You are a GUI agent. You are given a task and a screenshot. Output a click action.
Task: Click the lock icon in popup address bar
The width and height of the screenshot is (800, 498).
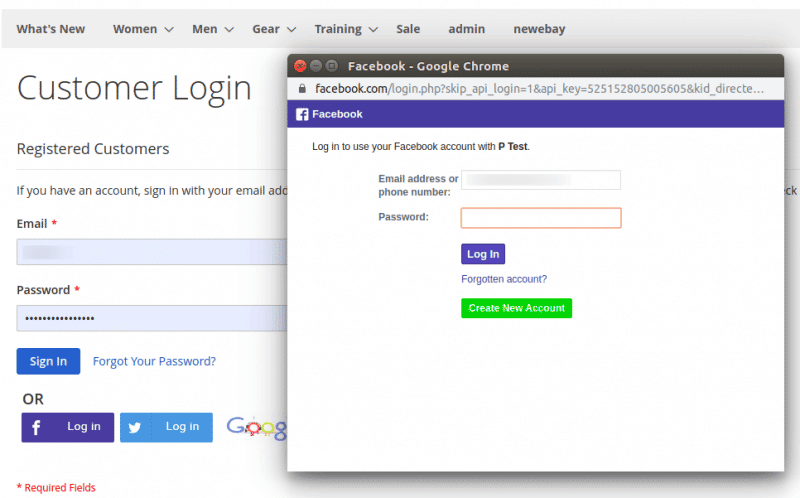(x=302, y=89)
